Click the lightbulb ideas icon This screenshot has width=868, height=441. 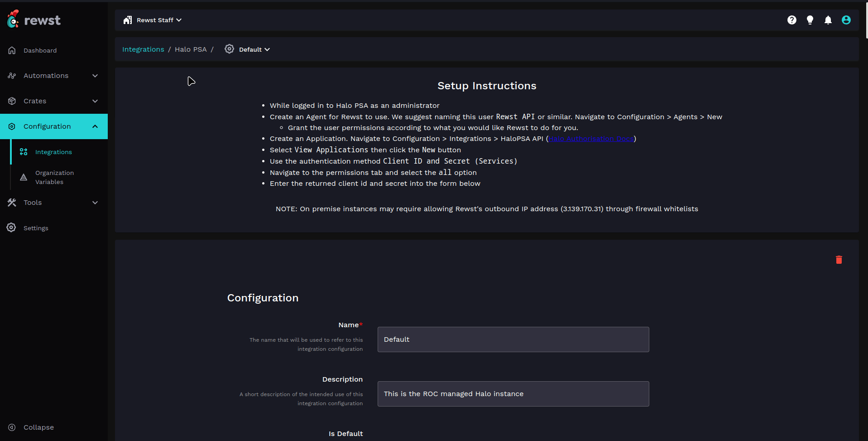pyautogui.click(x=810, y=20)
